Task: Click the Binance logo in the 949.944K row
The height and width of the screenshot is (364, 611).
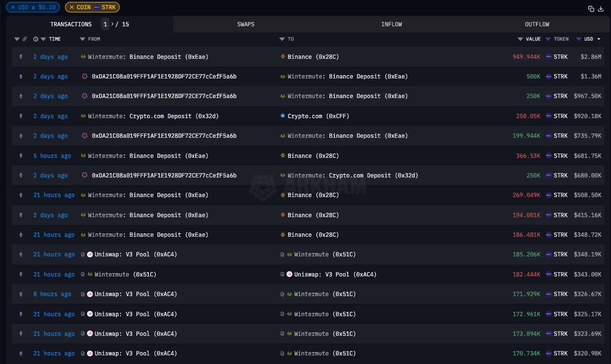Action: (x=283, y=57)
